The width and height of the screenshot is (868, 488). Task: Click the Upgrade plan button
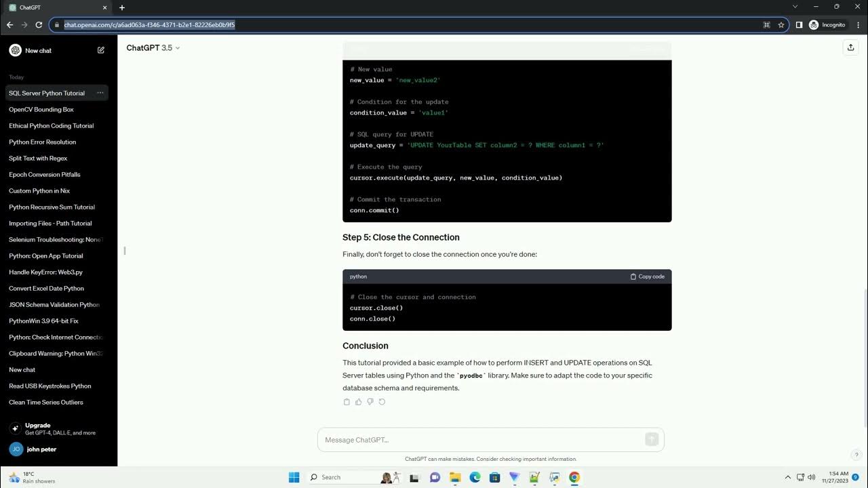57,428
